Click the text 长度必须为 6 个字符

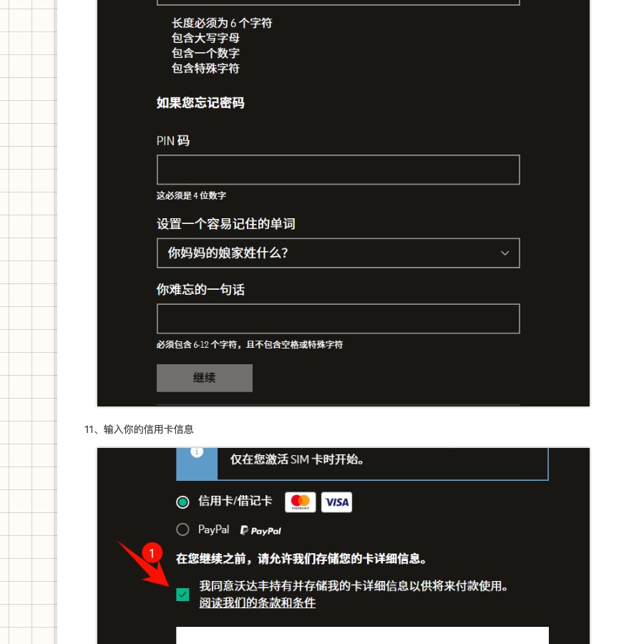click(222, 23)
